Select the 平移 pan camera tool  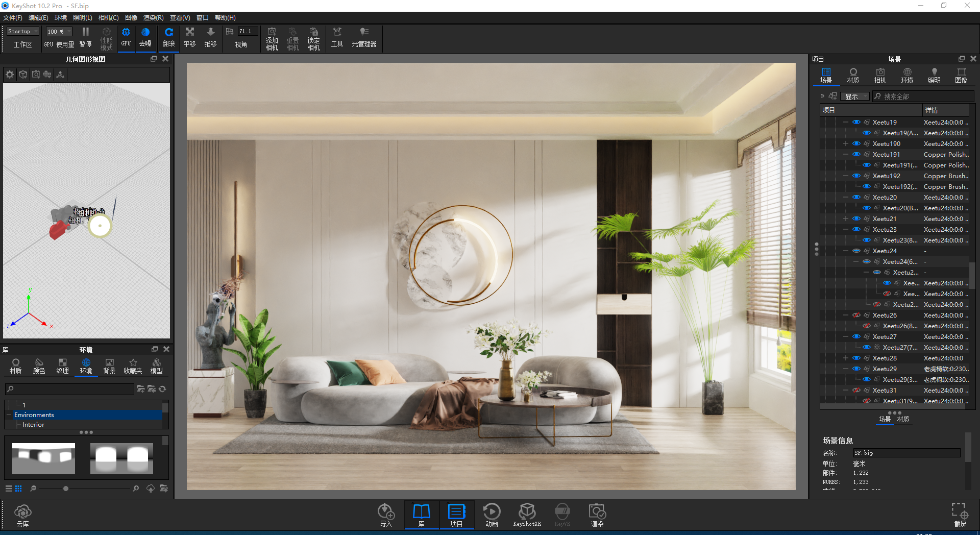point(189,37)
